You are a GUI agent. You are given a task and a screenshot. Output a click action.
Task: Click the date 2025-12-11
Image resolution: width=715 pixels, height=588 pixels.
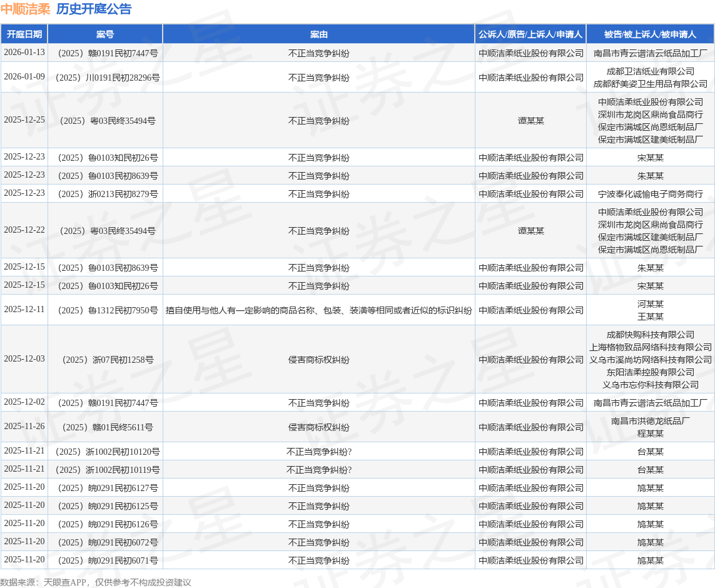pyautogui.click(x=24, y=310)
